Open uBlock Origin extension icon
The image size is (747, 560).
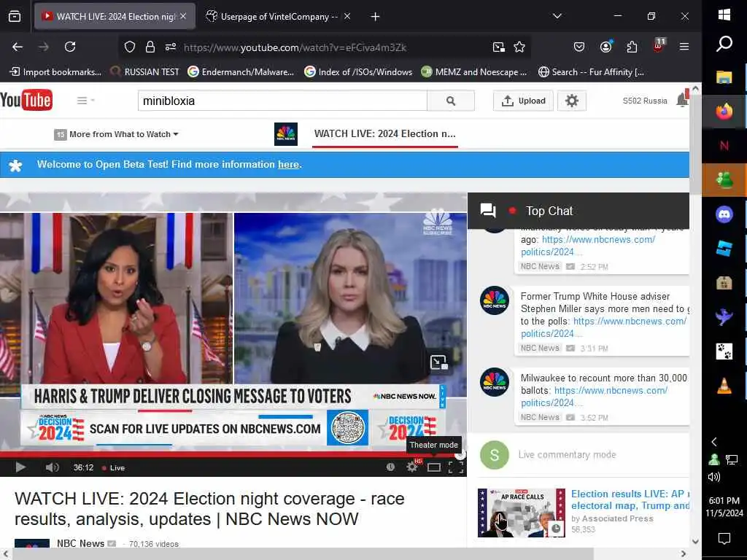click(x=659, y=46)
